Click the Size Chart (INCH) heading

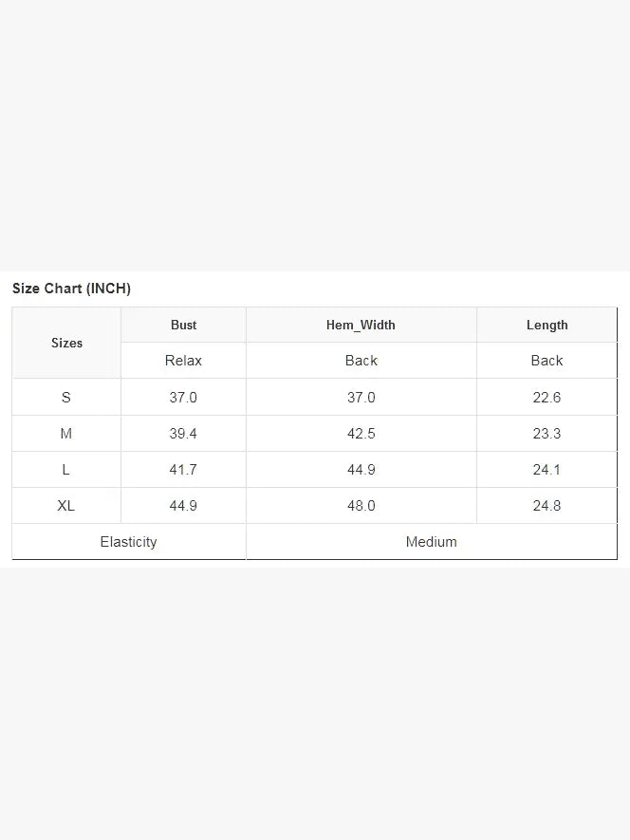point(71,289)
